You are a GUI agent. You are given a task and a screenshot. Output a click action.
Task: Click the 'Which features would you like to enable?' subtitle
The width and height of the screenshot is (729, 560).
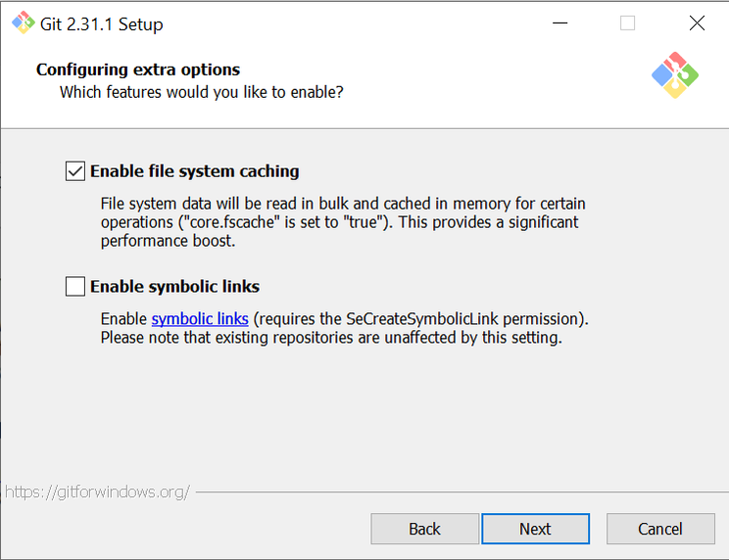[x=202, y=92]
